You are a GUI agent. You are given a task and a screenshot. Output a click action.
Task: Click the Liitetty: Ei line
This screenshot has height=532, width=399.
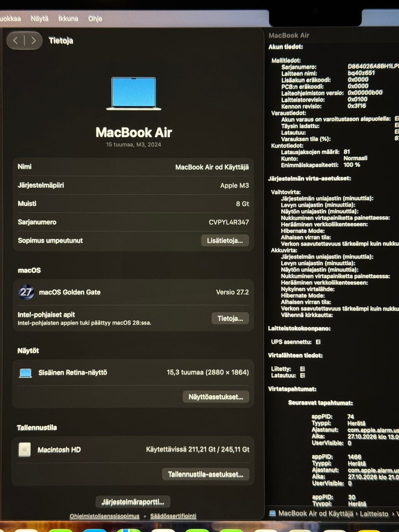[288, 369]
